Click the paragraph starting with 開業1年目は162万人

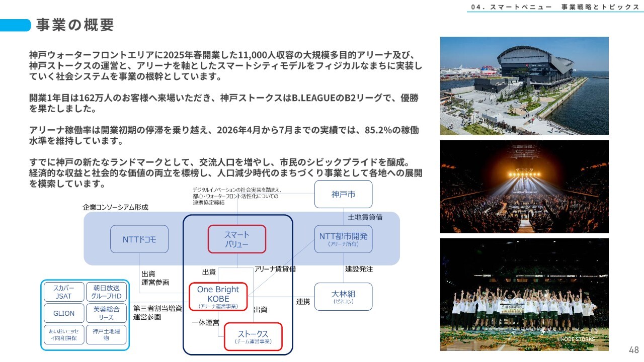pos(224,103)
